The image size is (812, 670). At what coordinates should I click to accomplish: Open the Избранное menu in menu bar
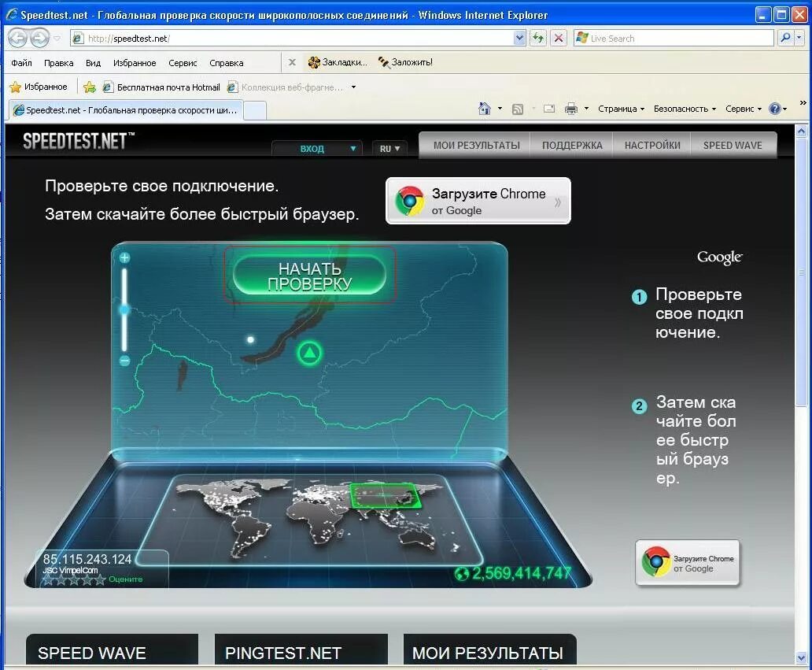click(x=135, y=63)
